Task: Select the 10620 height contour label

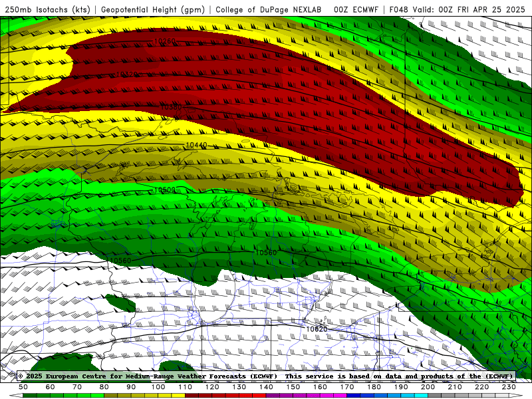Action: [317, 329]
